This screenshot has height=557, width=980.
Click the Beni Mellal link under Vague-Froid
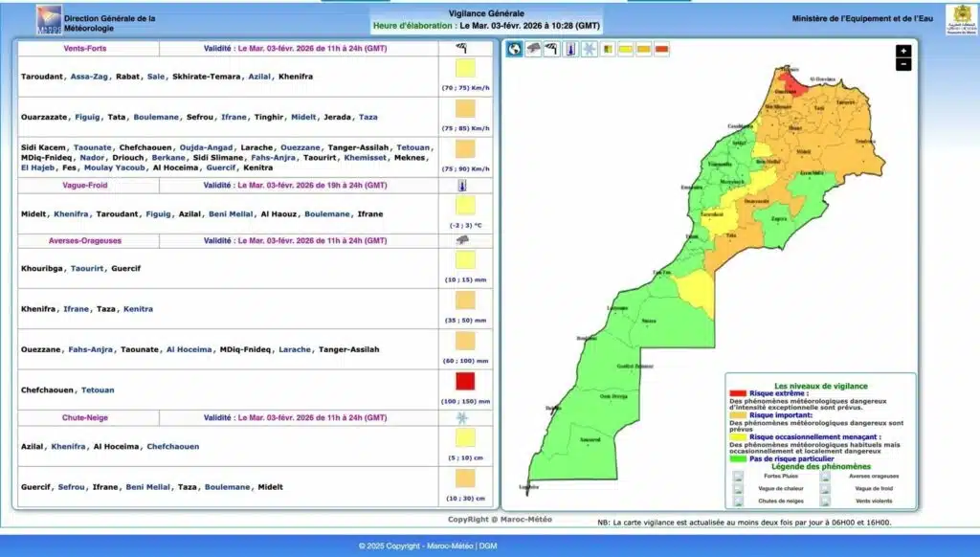[x=230, y=214]
